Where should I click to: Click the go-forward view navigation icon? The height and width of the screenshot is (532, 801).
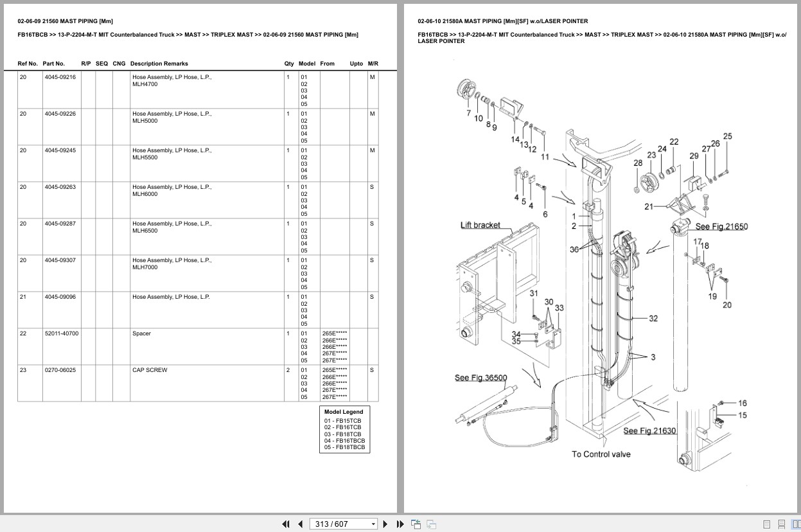(x=431, y=524)
